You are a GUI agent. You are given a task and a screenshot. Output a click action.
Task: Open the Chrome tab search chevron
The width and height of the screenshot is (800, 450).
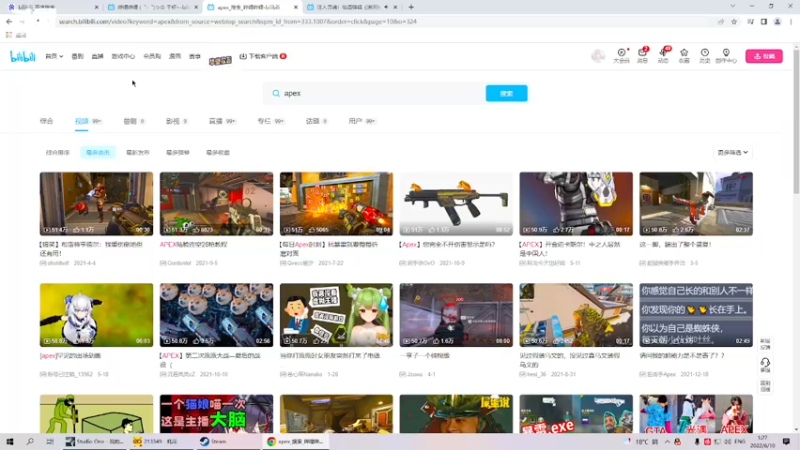click(733, 7)
